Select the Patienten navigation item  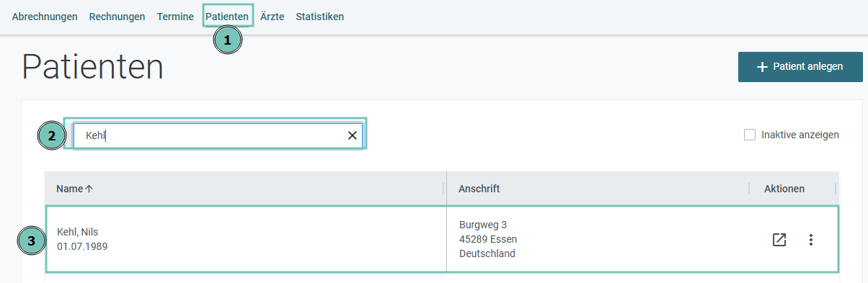tap(227, 17)
